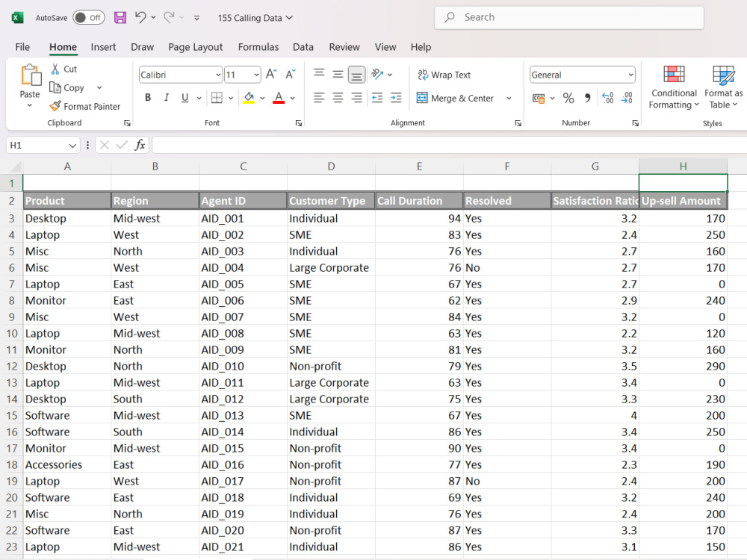
Task: Open Alignment dialog launcher
Action: (x=518, y=123)
